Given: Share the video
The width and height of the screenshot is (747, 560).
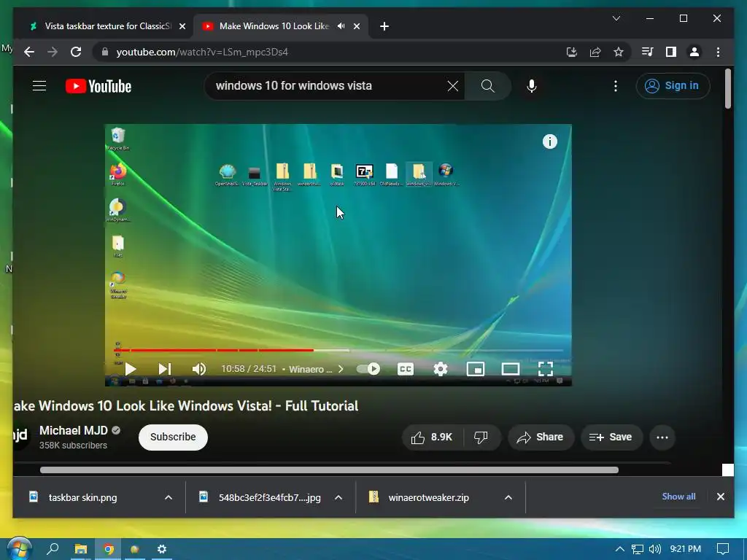Looking at the screenshot, I should click(541, 437).
